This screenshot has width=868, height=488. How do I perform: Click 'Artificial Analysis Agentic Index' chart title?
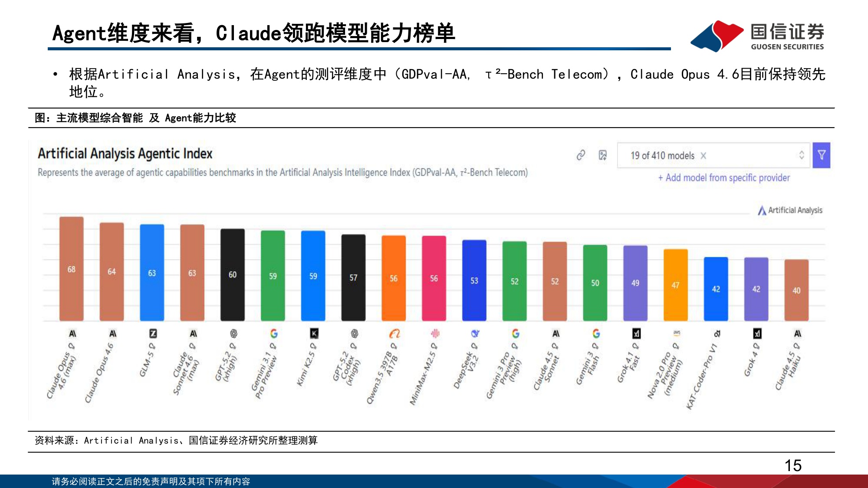tap(125, 154)
